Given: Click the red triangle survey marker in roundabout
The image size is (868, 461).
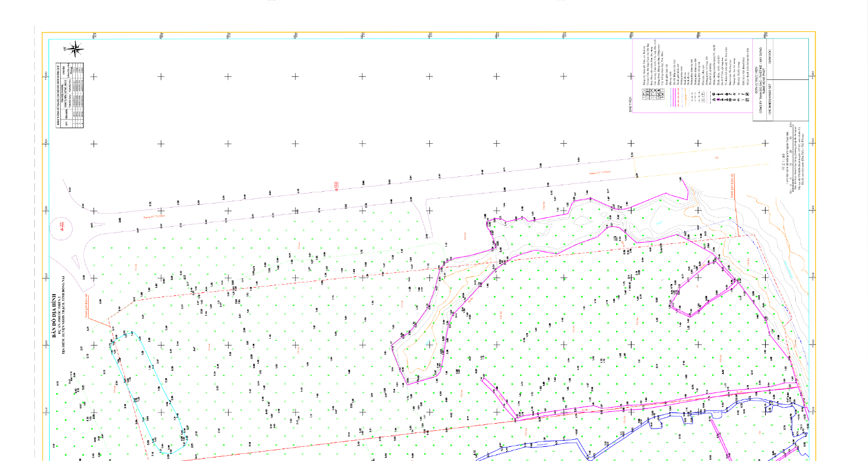Looking at the screenshot, I should 61,225.
